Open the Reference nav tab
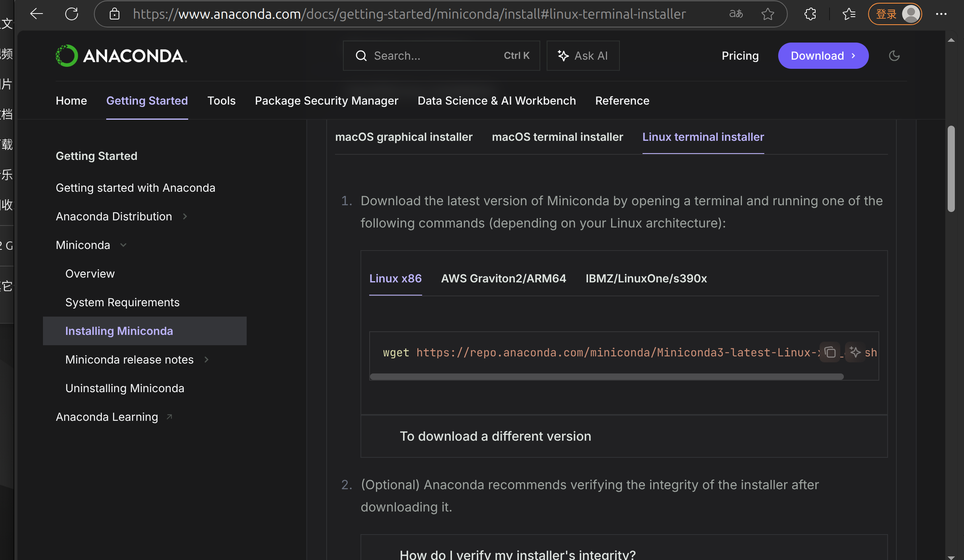The width and height of the screenshot is (964, 560). pos(622,101)
